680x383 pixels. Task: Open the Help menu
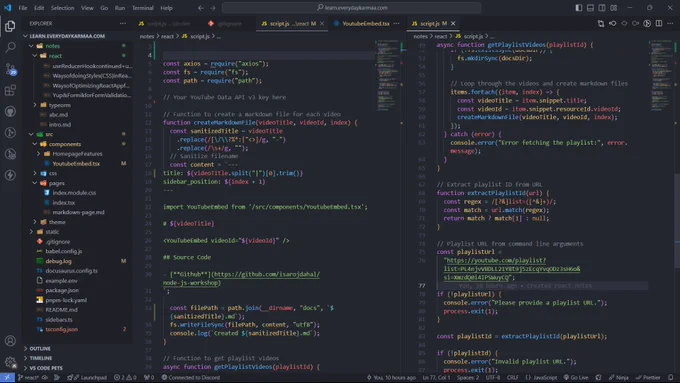click(x=166, y=8)
